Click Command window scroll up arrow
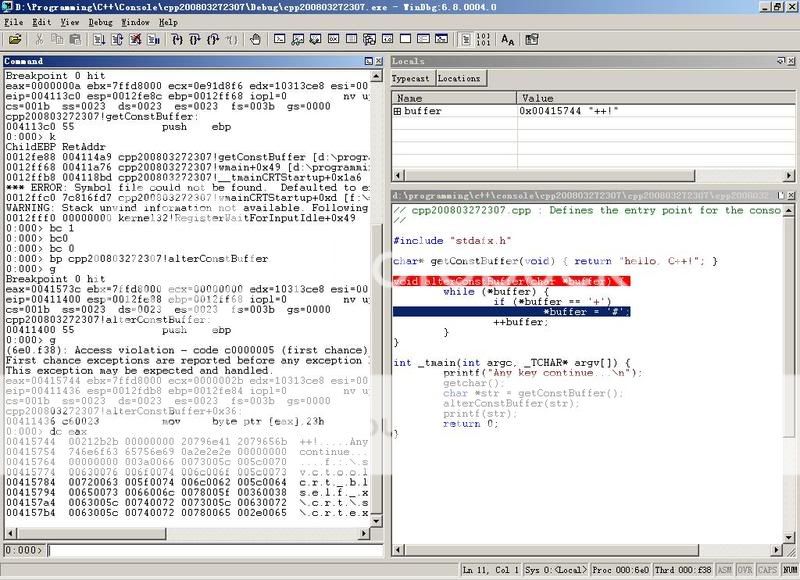This screenshot has width=800, height=580. point(377,76)
